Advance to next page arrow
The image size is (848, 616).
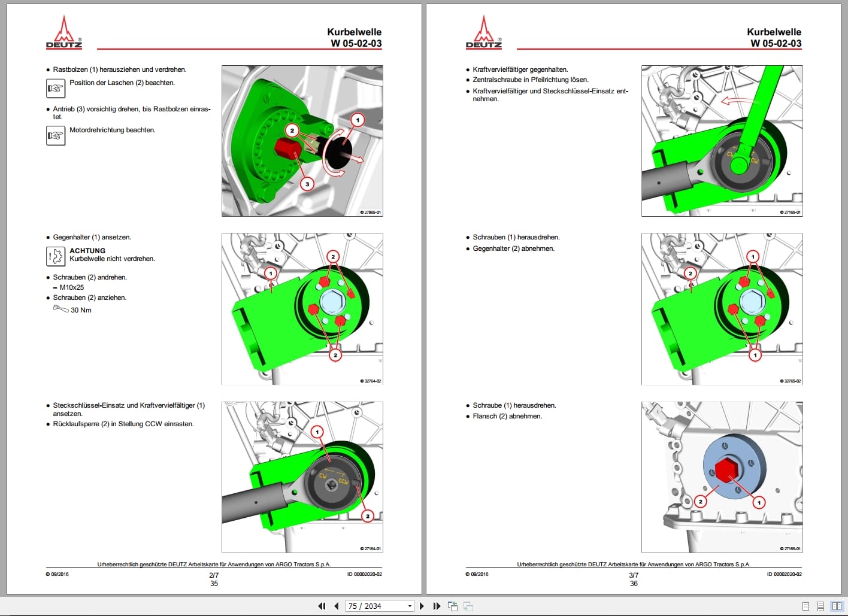point(421,606)
